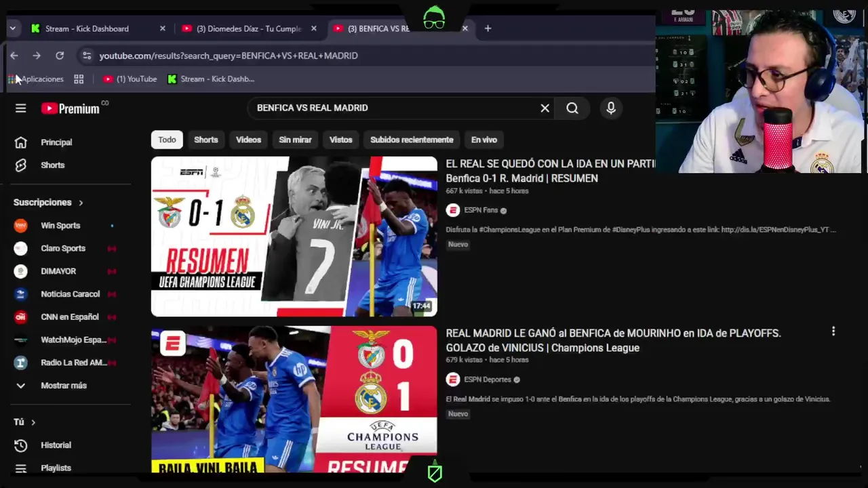Open the ESPN Fans channel name
This screenshot has width=868, height=488.
(x=481, y=210)
